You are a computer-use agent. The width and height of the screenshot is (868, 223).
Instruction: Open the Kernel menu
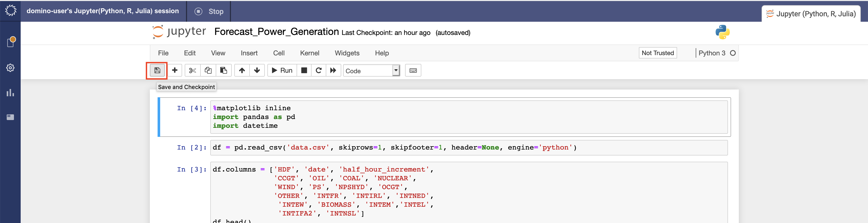(309, 53)
